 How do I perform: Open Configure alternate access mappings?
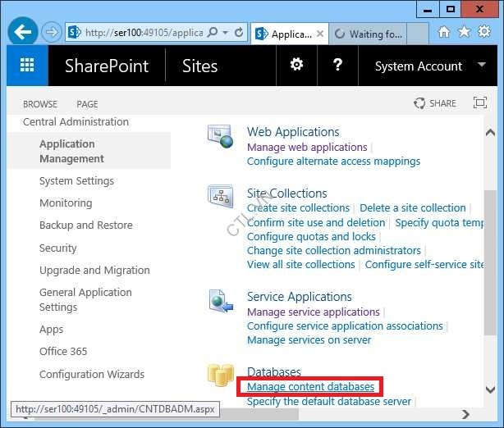pos(333,162)
